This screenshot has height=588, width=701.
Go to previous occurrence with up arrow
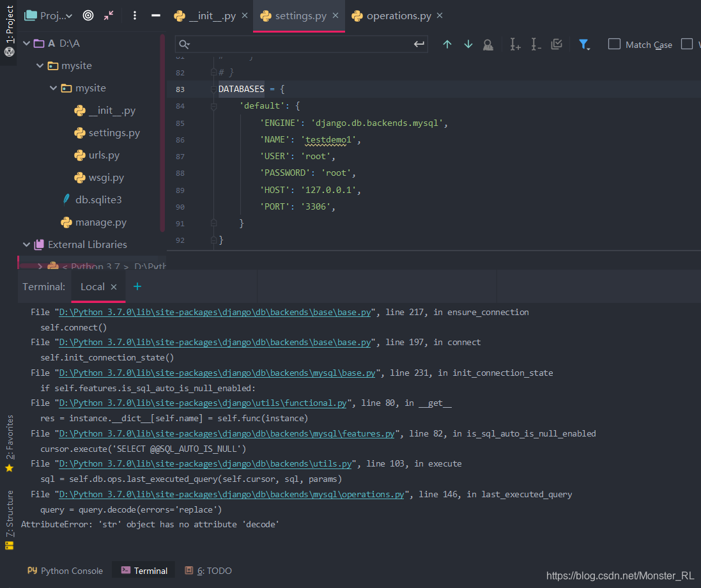[447, 44]
